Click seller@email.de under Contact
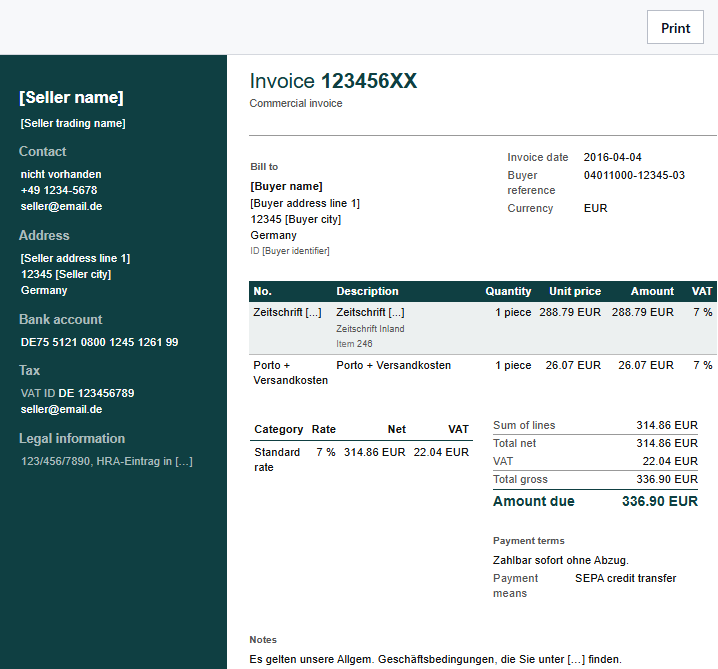 [x=61, y=207]
